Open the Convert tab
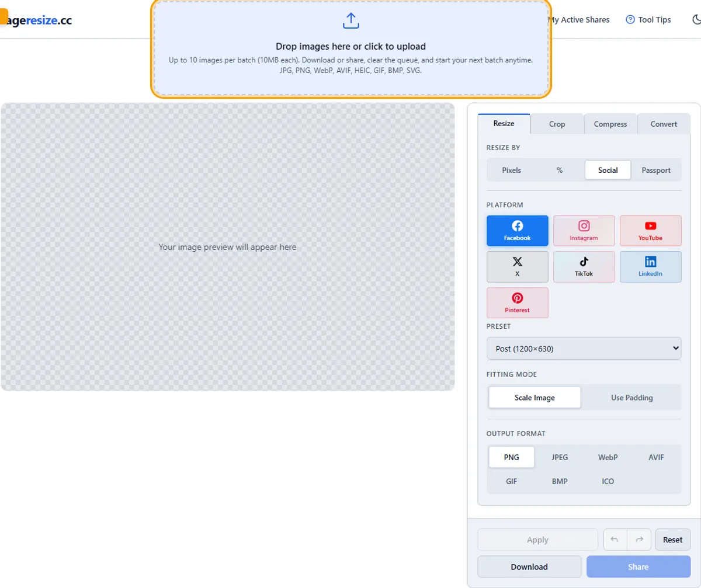 click(664, 124)
